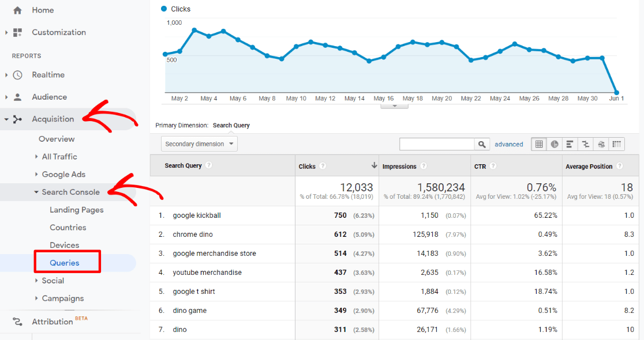Screen dimensions: 644x340
Task: Sort by Impressions column header
Action: point(399,166)
